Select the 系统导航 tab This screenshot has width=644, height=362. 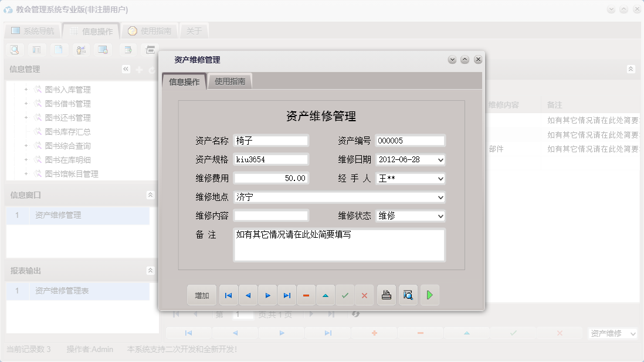32,30
